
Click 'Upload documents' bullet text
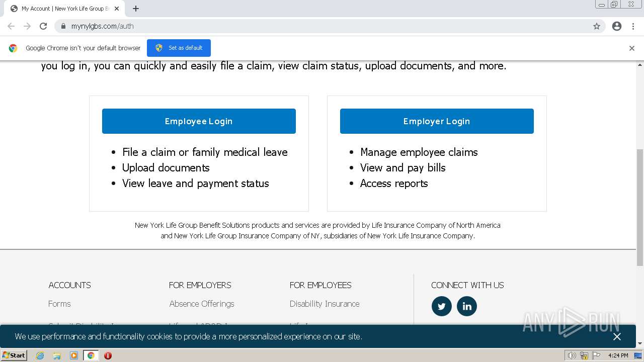tap(166, 168)
